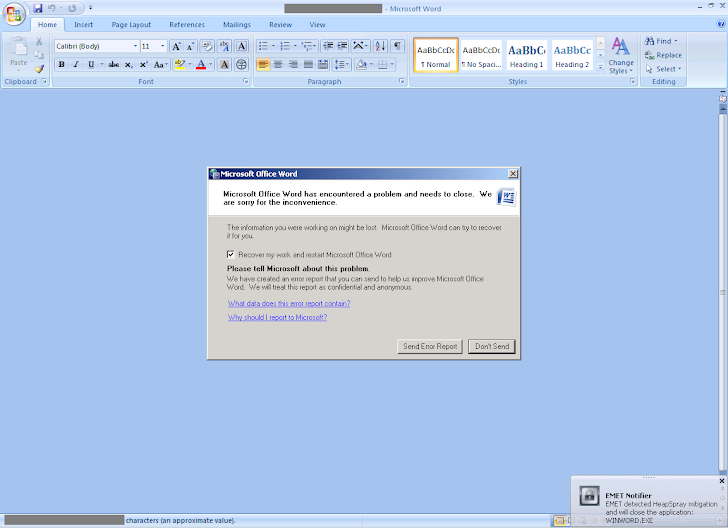Viewport: 728px width, 528px height.
Task: Click the Numbering list icon
Action: click(285, 46)
